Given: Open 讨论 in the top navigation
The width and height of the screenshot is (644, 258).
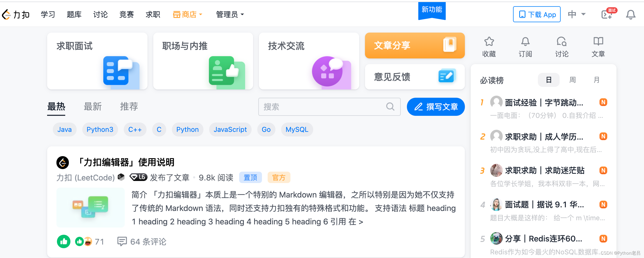Looking at the screenshot, I should tap(100, 14).
